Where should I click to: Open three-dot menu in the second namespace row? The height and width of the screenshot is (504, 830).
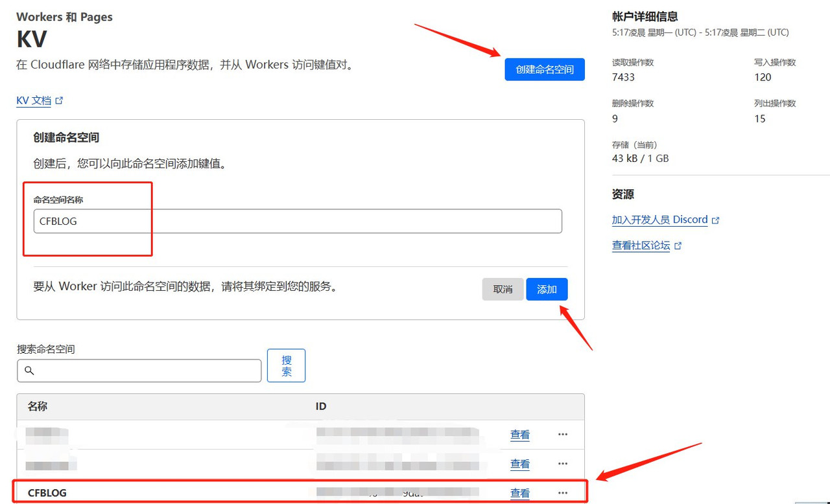click(x=563, y=464)
